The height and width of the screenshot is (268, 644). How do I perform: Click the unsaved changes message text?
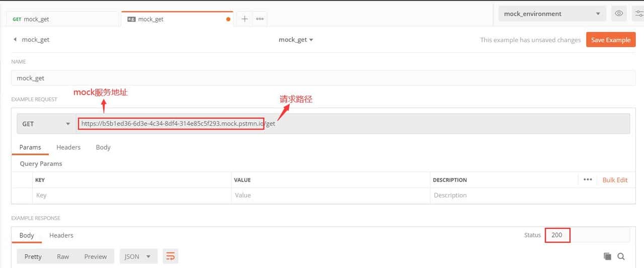click(x=530, y=40)
